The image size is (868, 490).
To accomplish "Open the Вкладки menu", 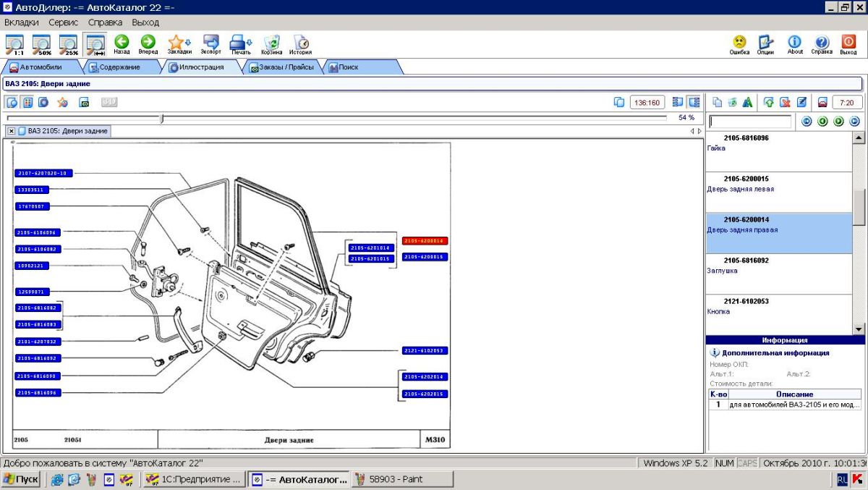I will [x=22, y=22].
